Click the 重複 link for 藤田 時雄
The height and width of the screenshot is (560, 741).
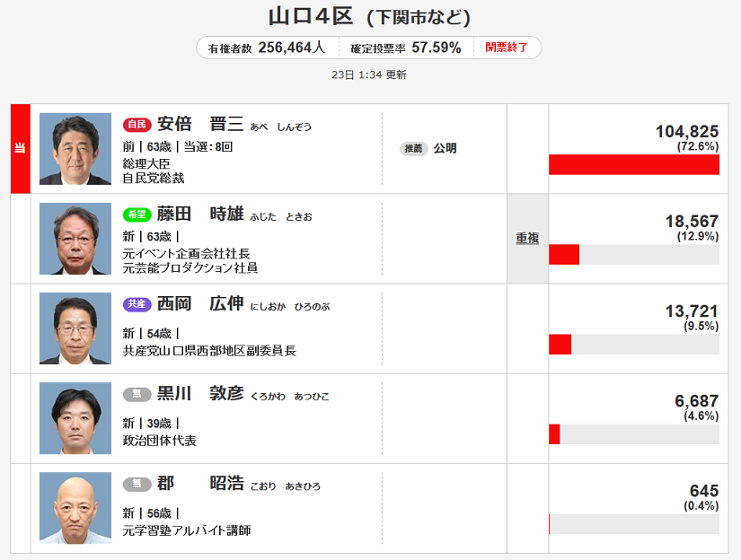click(527, 239)
